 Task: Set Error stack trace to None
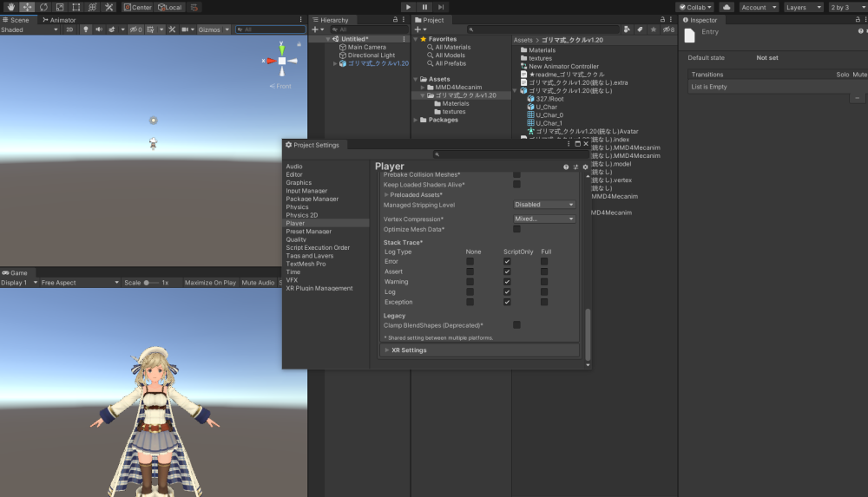click(x=470, y=261)
